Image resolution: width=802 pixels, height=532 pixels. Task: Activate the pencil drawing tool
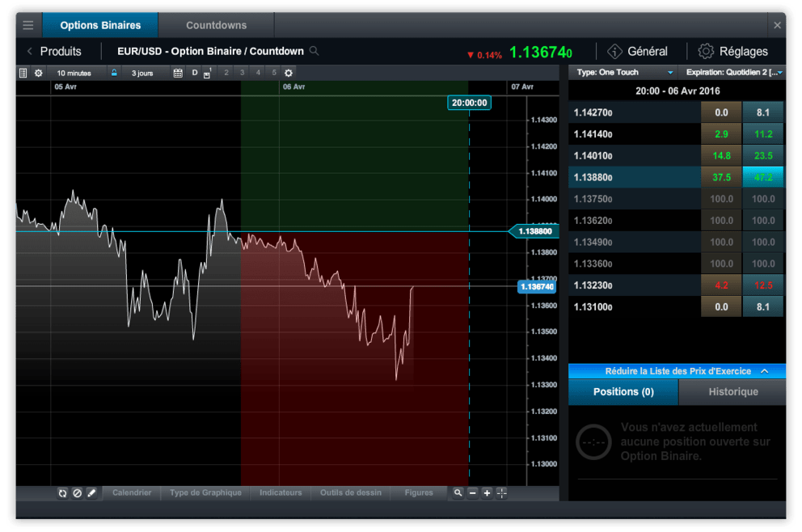[x=91, y=493]
